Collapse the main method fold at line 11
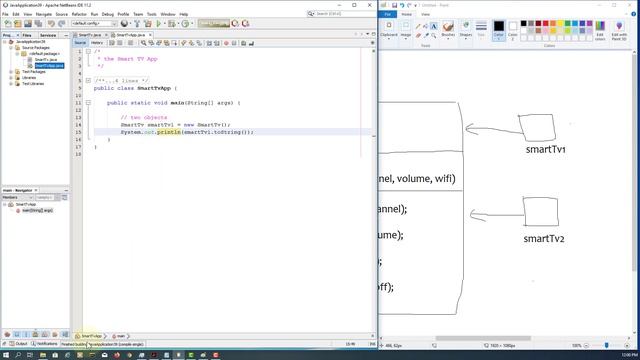This screenshot has width=640, height=360. [x=88, y=103]
